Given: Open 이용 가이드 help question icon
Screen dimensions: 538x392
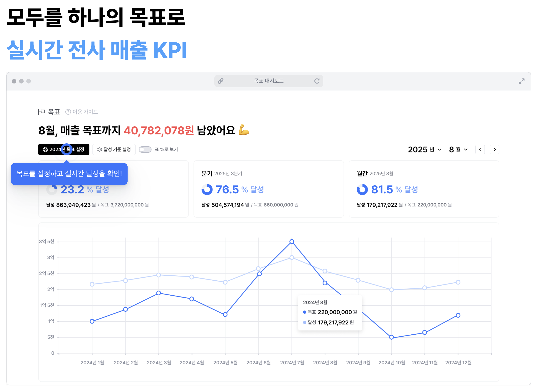Looking at the screenshot, I should pyautogui.click(x=68, y=112).
